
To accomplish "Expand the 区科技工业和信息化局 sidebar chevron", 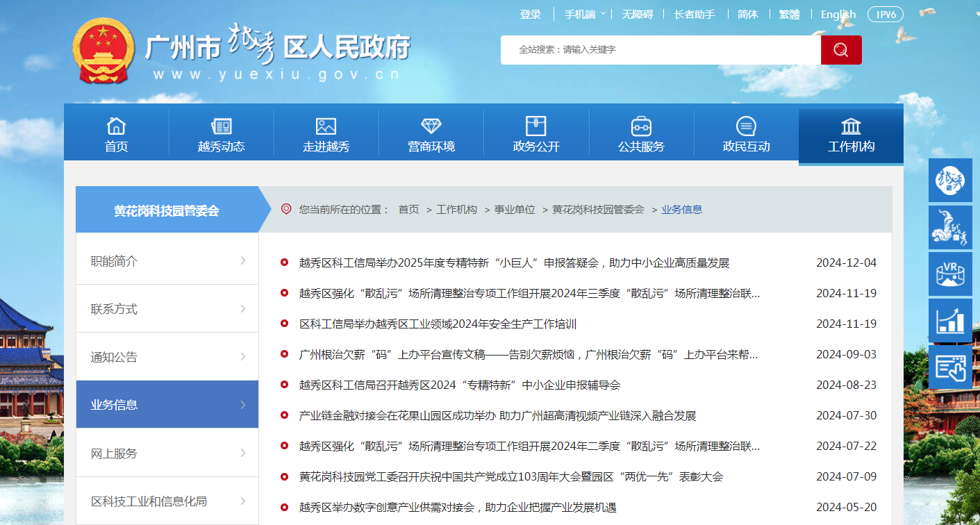I will click(x=243, y=501).
